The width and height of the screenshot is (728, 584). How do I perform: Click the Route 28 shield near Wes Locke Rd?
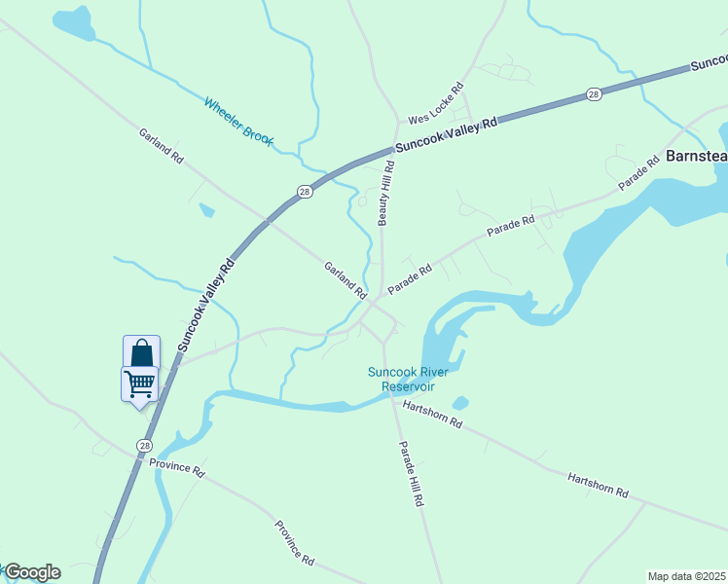click(594, 94)
